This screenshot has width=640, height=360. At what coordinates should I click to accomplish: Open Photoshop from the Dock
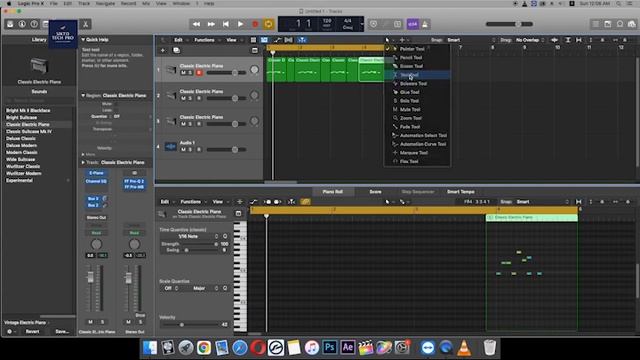329,348
